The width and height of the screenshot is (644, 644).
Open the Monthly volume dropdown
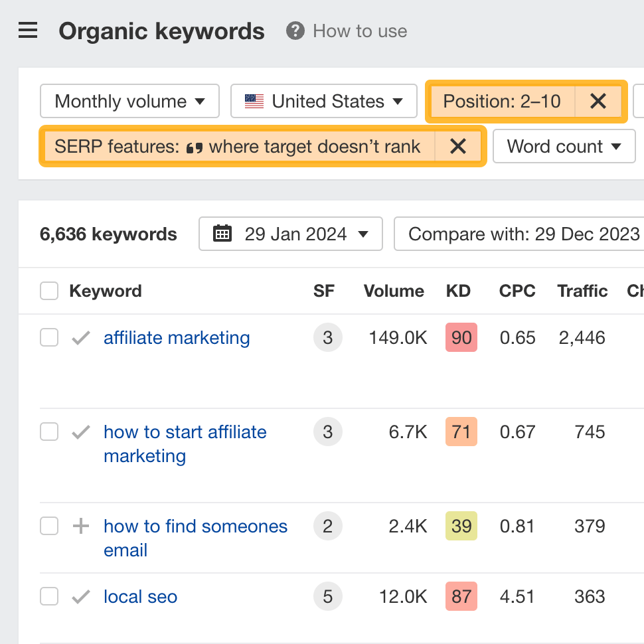click(x=129, y=101)
